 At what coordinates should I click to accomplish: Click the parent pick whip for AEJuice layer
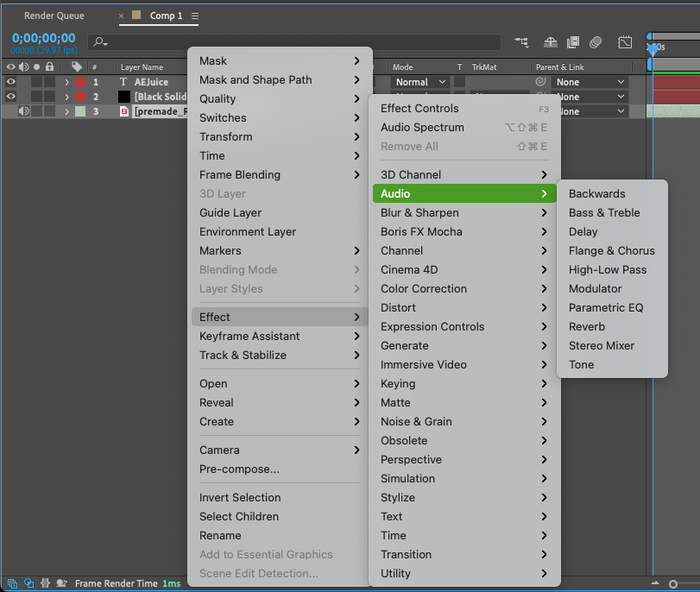(x=541, y=82)
